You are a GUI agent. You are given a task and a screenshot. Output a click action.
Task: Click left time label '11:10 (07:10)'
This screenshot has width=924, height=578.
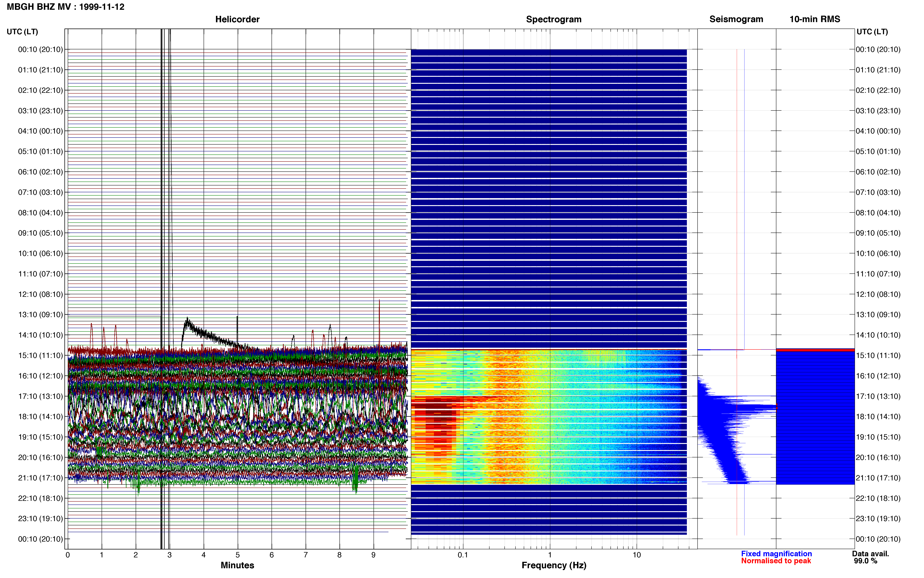(41, 274)
